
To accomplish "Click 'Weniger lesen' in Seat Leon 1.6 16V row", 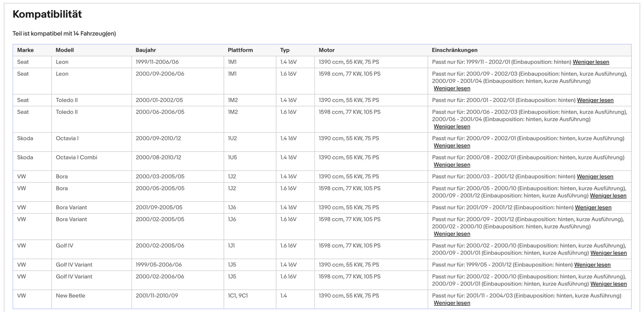I will 452,89.
